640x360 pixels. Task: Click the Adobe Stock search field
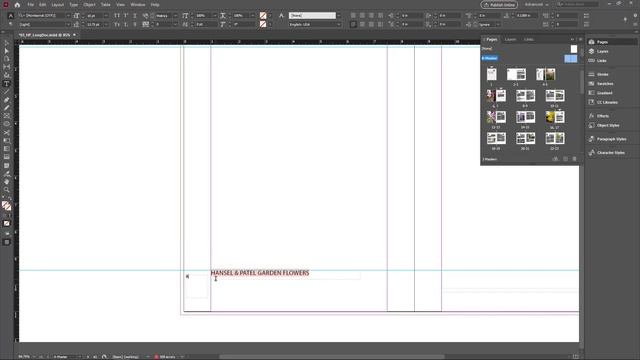[x=578, y=4]
